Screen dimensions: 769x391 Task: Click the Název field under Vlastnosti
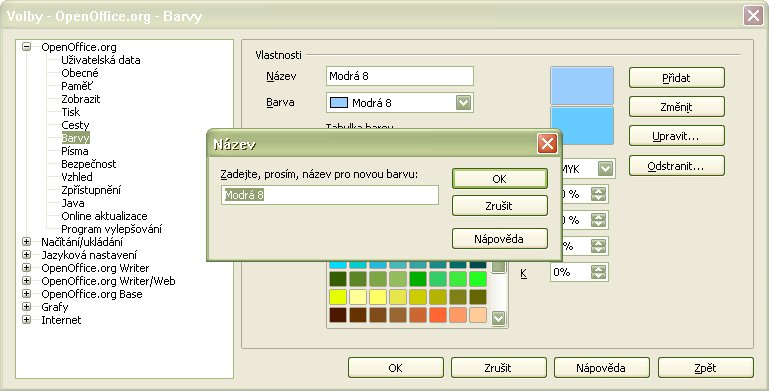[400, 76]
